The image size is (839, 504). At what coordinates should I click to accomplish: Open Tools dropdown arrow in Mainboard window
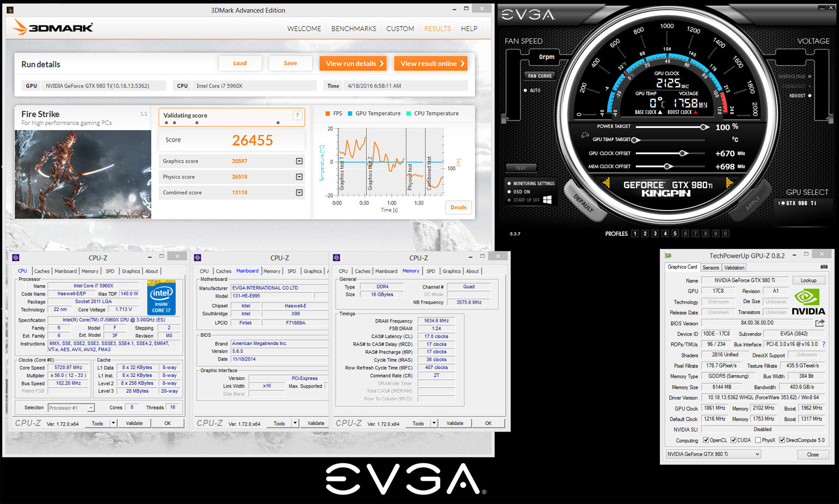coord(295,423)
